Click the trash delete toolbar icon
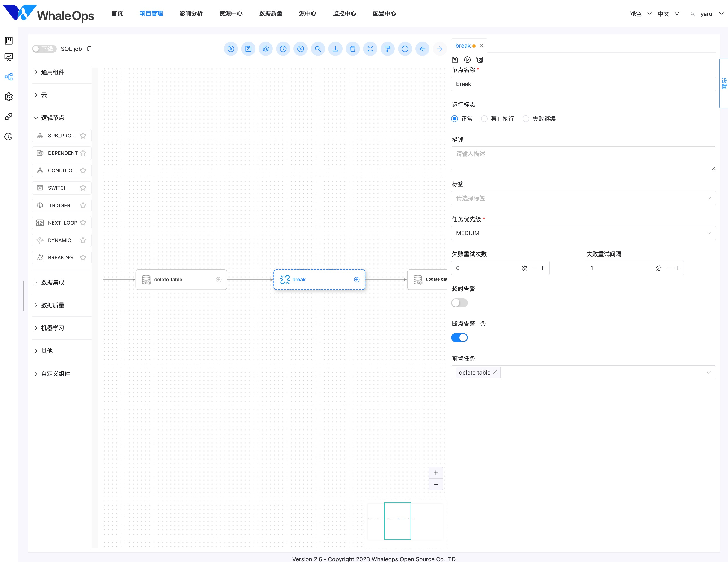This screenshot has height=562, width=728. [x=353, y=49]
